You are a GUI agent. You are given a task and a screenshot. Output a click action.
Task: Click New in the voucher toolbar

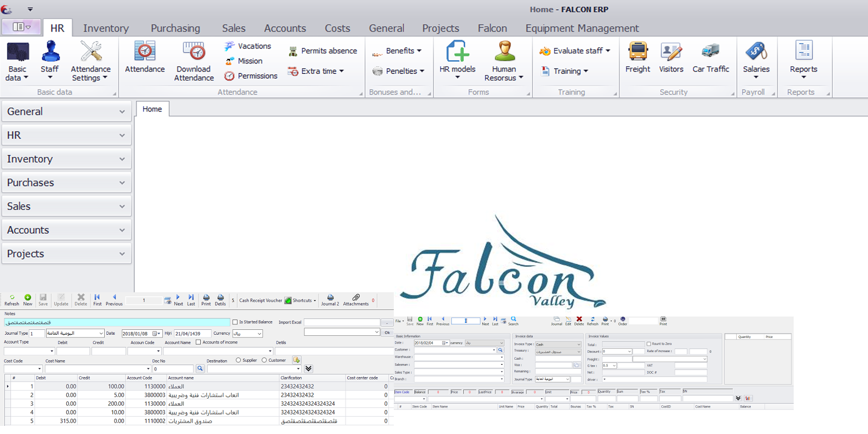point(28,300)
